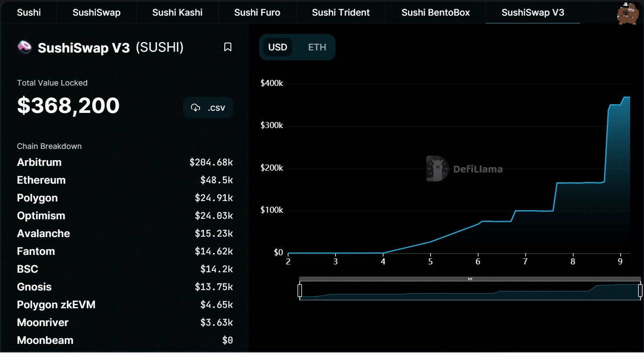644x353 pixels.
Task: Click the $368,200 total value locked figure
Action: 68,106
